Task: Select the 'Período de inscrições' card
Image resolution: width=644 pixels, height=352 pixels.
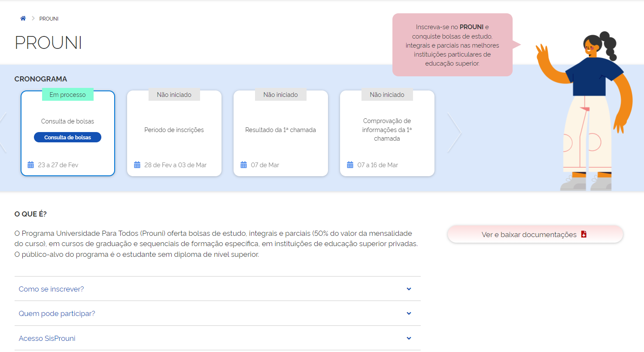Action: click(x=174, y=133)
